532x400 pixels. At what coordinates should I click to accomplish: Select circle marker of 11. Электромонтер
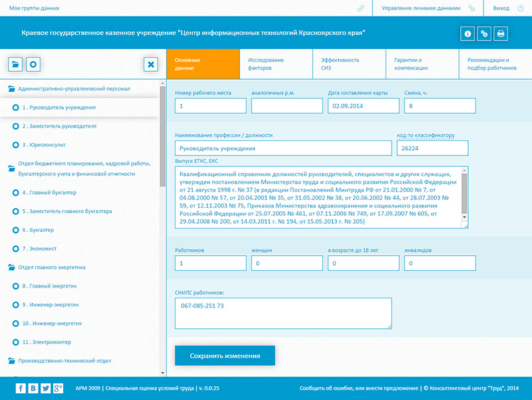15,342
